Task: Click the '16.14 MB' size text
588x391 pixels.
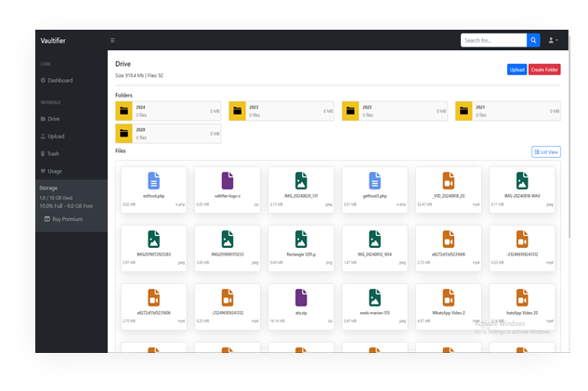Action: point(277,321)
